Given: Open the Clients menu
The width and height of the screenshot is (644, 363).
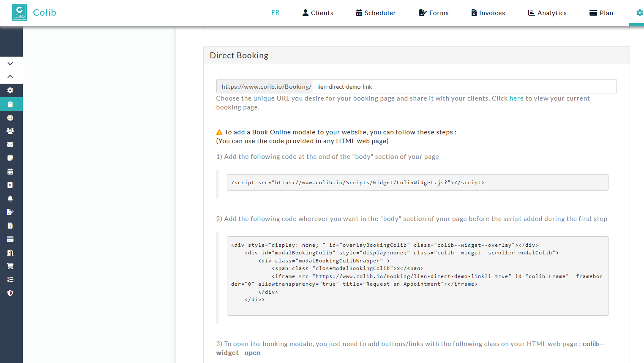Looking at the screenshot, I should [x=318, y=13].
